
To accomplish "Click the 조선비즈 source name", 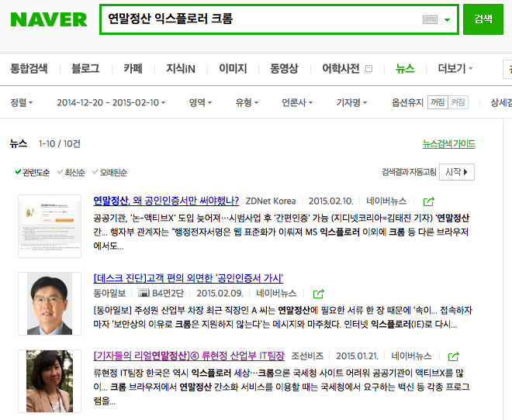I will (307, 356).
